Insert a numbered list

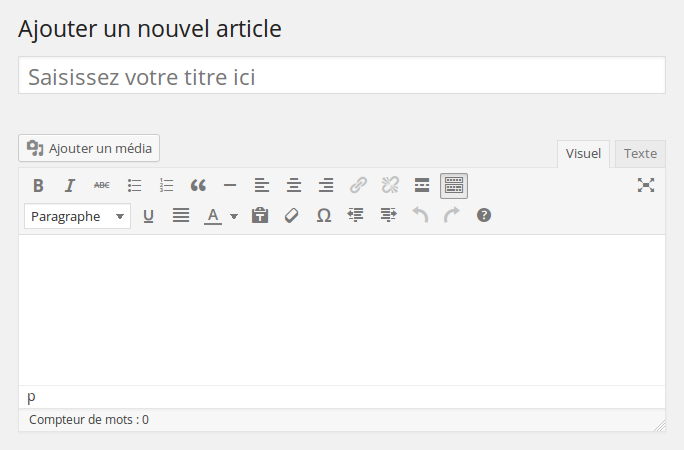click(166, 186)
